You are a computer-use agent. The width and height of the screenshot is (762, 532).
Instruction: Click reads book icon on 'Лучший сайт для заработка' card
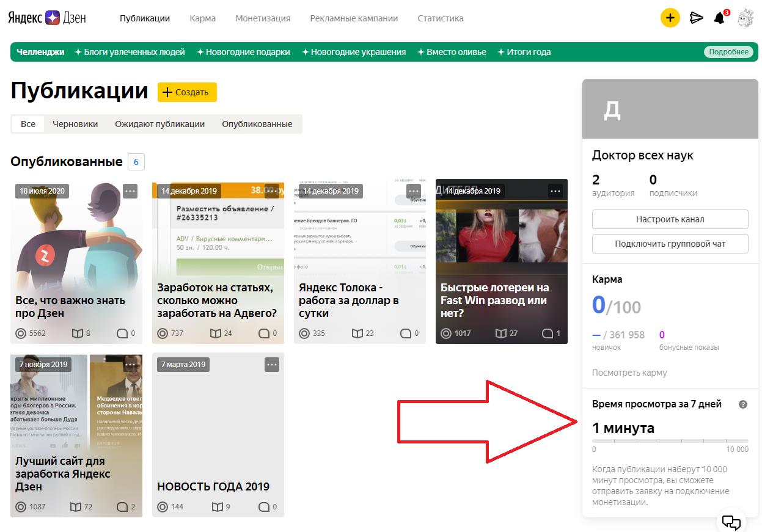[76, 507]
